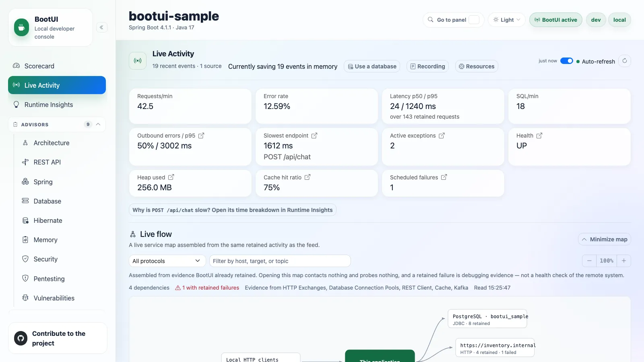Click the BootUI active status pill

coord(555,20)
